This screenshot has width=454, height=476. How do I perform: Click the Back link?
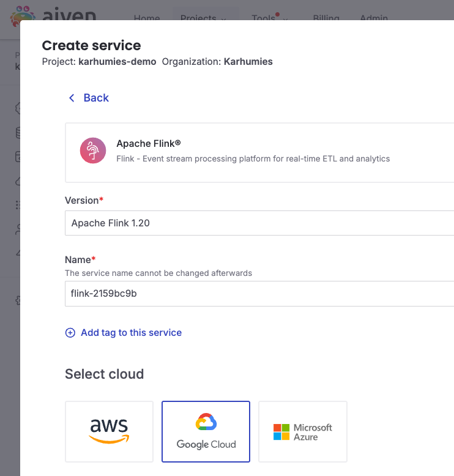coord(96,98)
